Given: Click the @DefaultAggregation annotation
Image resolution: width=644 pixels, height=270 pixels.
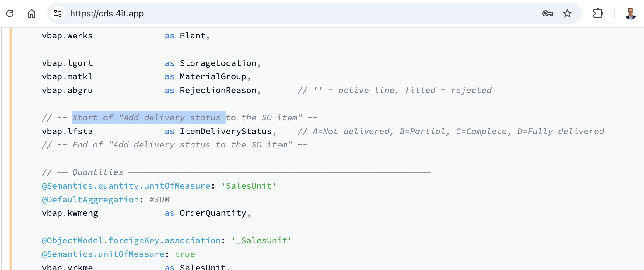Looking at the screenshot, I should (90, 200).
